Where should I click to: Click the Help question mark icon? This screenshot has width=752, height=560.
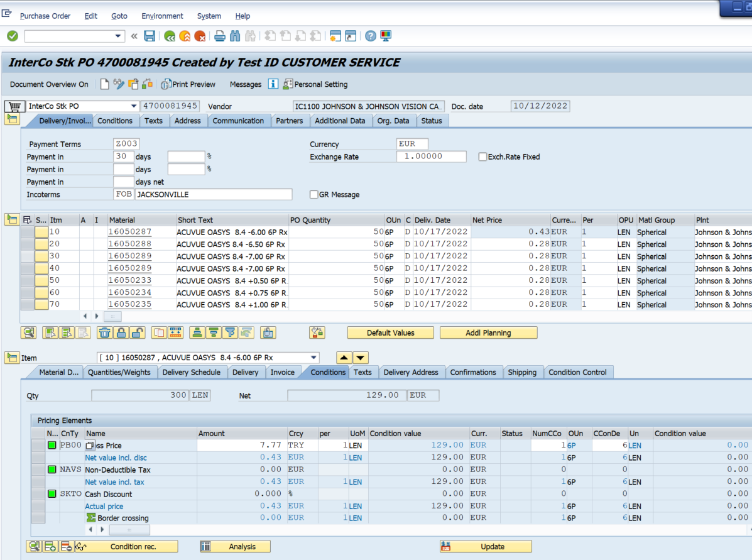tap(369, 36)
